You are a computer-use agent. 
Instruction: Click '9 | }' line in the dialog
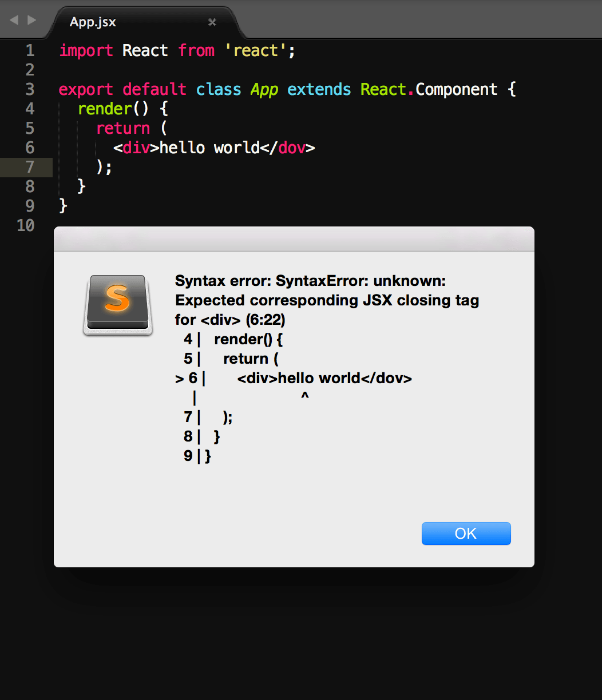[197, 456]
